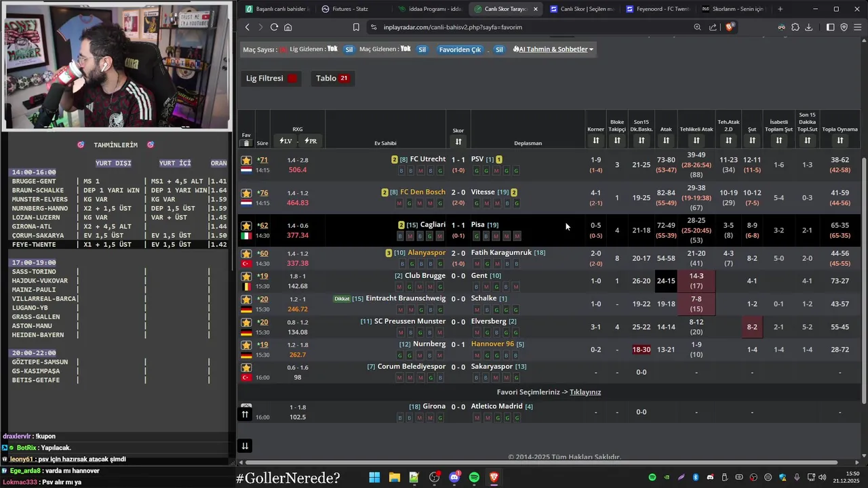Screen dimensions: 868x488
Task: Open browser extensions puzzle icon
Action: click(795, 27)
